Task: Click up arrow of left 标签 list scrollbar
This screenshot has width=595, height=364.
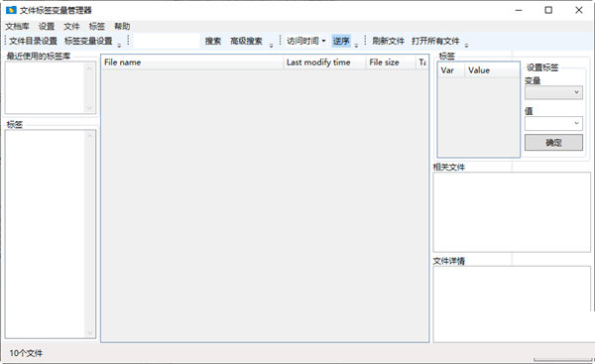Action: tap(90, 136)
